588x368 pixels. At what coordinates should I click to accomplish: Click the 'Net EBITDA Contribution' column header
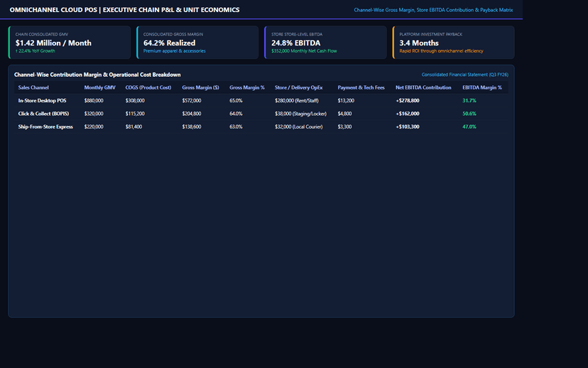pos(423,87)
